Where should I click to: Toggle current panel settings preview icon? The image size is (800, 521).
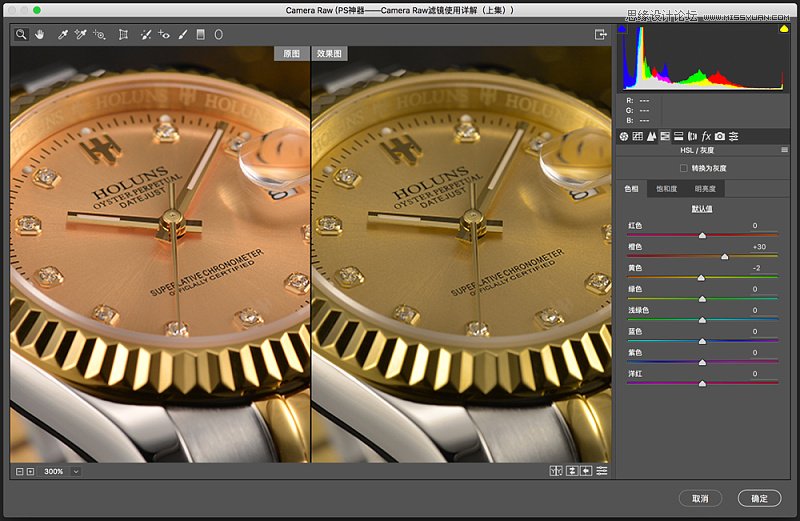point(602,471)
